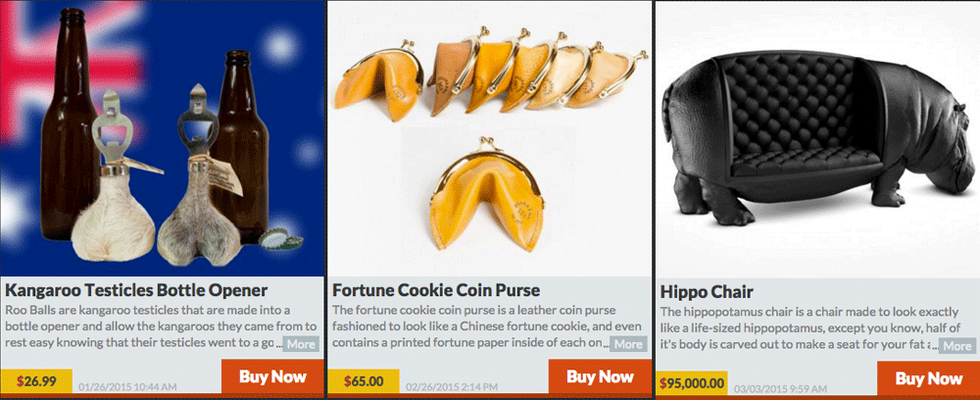
Task: Open the Hippo Chair title link
Action: [x=707, y=292]
